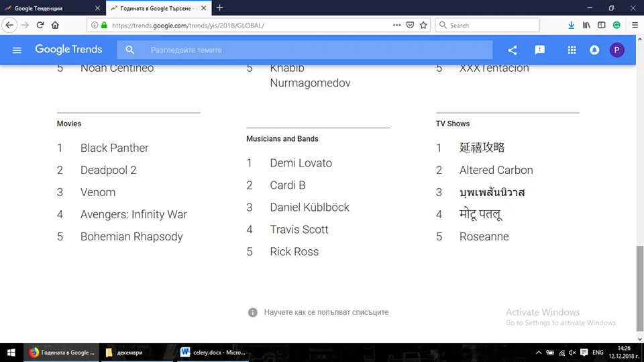This screenshot has width=644, height=362.
Task: Open the Firefox application menu
Action: tap(635, 25)
